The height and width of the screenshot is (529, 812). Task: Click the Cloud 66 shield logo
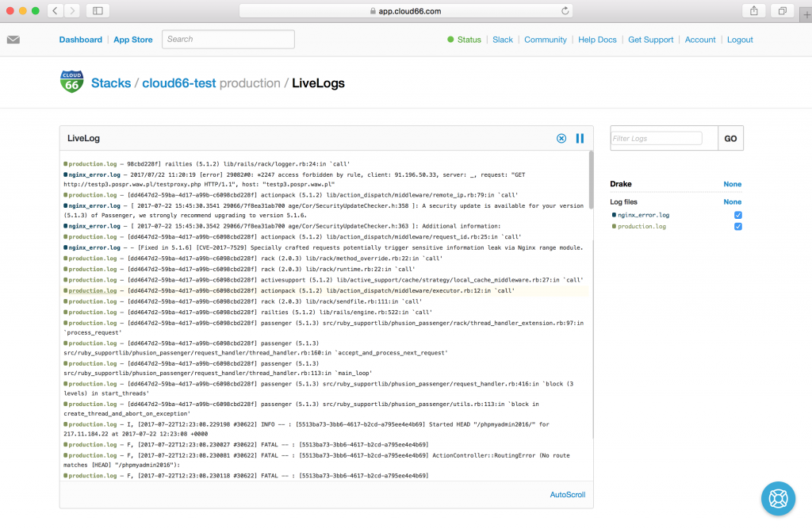[x=72, y=82]
